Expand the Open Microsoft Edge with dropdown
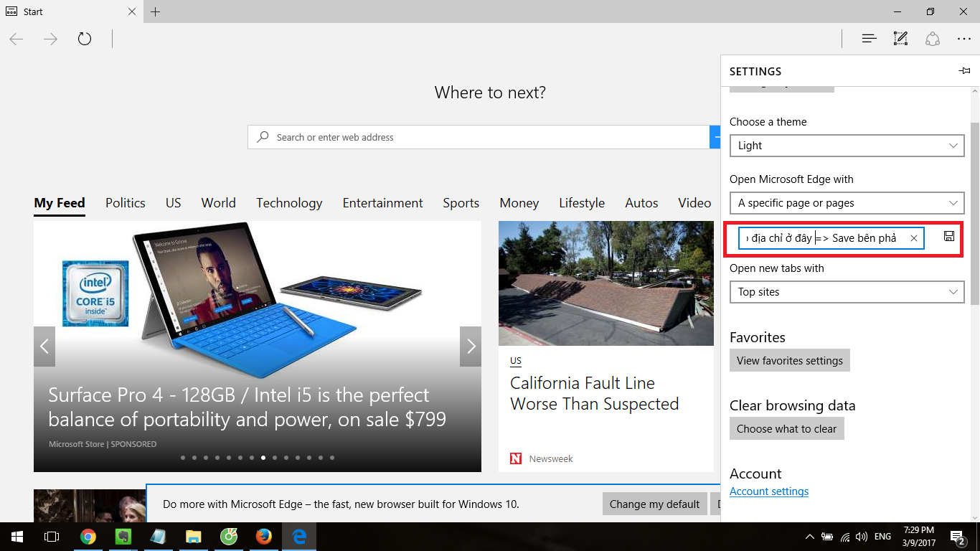 click(847, 203)
